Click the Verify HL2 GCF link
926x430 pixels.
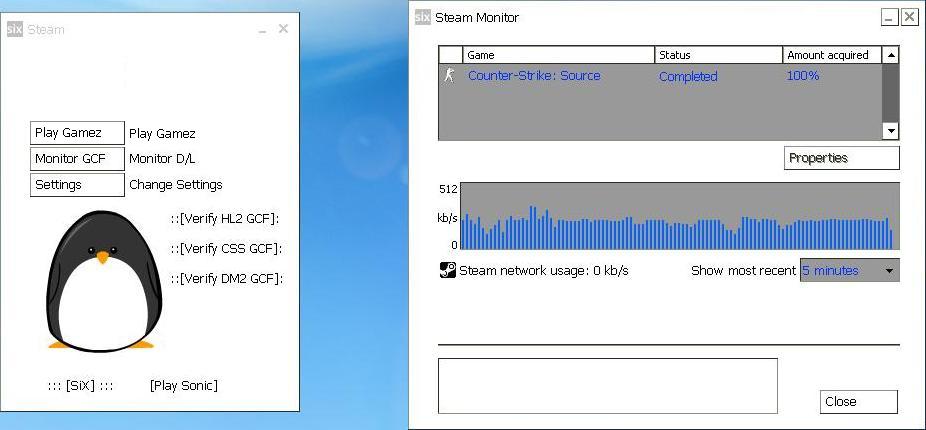[225, 219]
